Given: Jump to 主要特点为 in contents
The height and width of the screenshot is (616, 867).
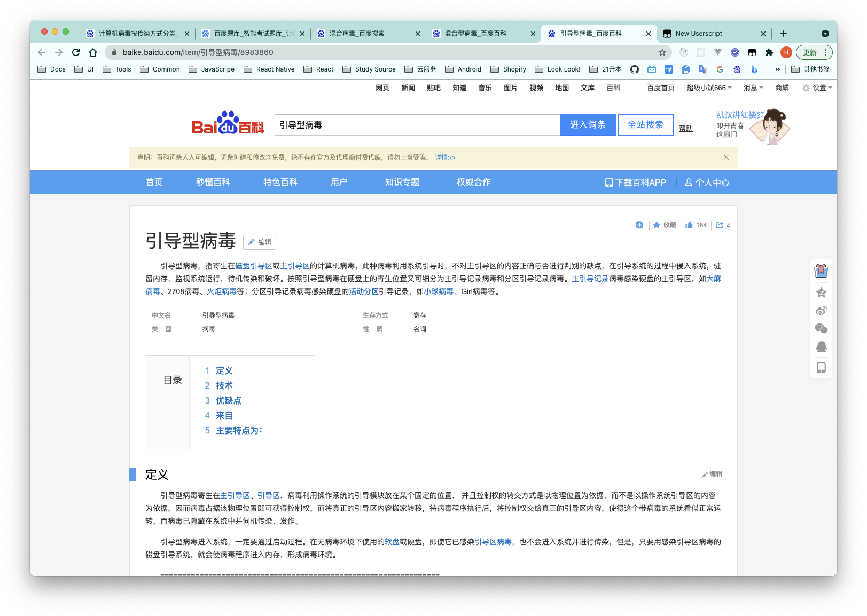Looking at the screenshot, I should [x=239, y=431].
